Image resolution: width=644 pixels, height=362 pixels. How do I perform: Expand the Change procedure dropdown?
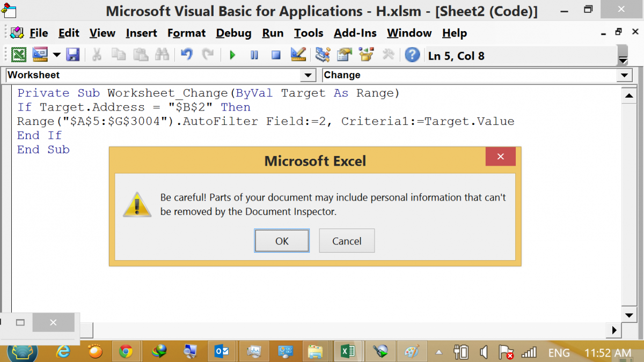[625, 76]
